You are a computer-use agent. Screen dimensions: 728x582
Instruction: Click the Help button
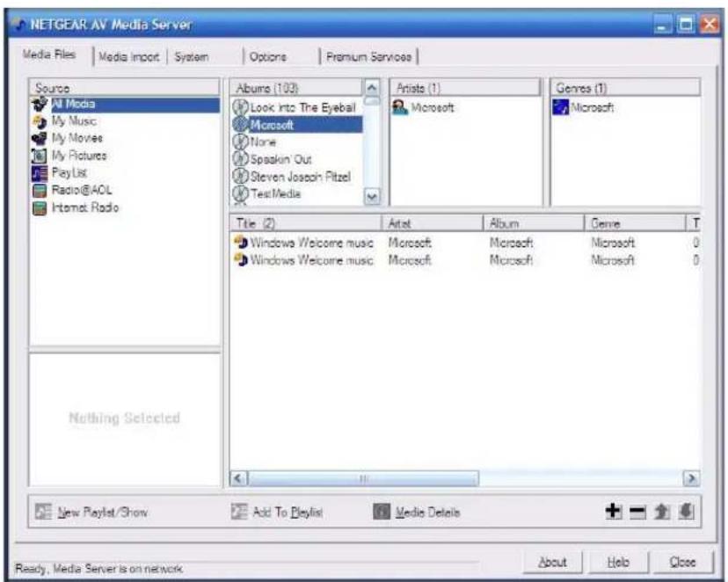coord(618,562)
